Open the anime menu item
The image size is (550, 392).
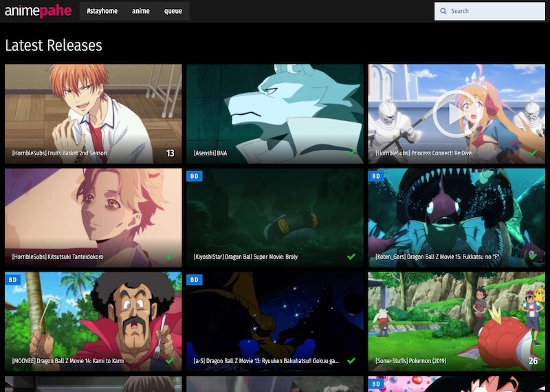tap(141, 11)
